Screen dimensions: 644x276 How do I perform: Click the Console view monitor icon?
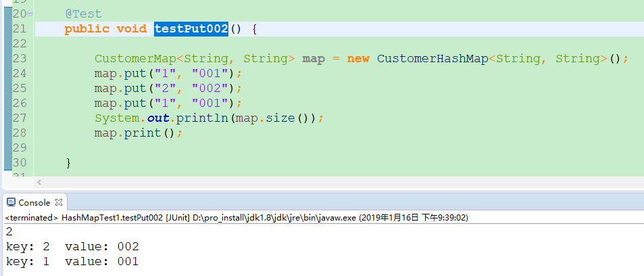[x=11, y=202]
